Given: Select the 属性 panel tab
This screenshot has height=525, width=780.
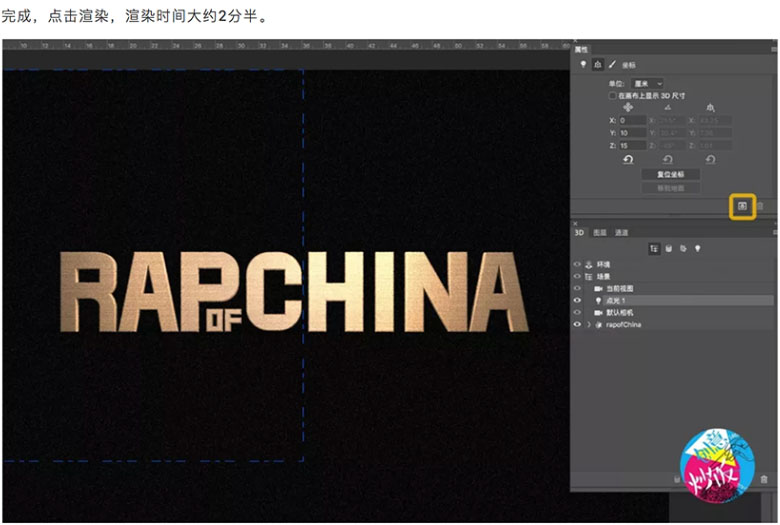Looking at the screenshot, I should pyautogui.click(x=581, y=49).
